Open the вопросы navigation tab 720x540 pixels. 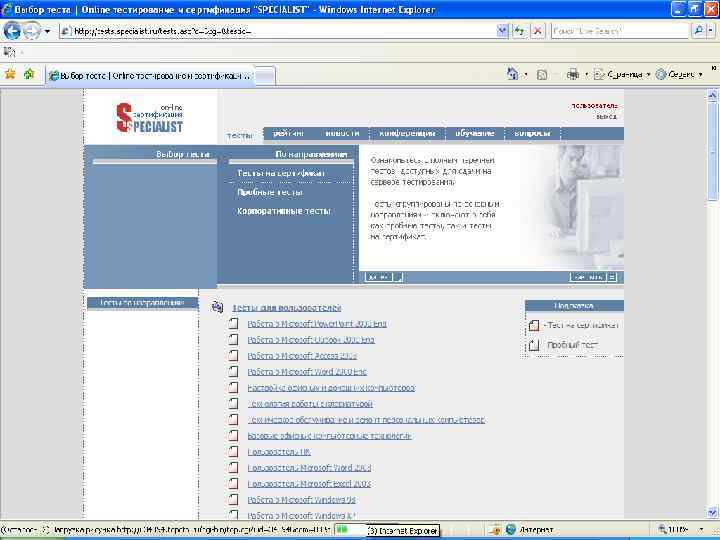pyautogui.click(x=532, y=133)
